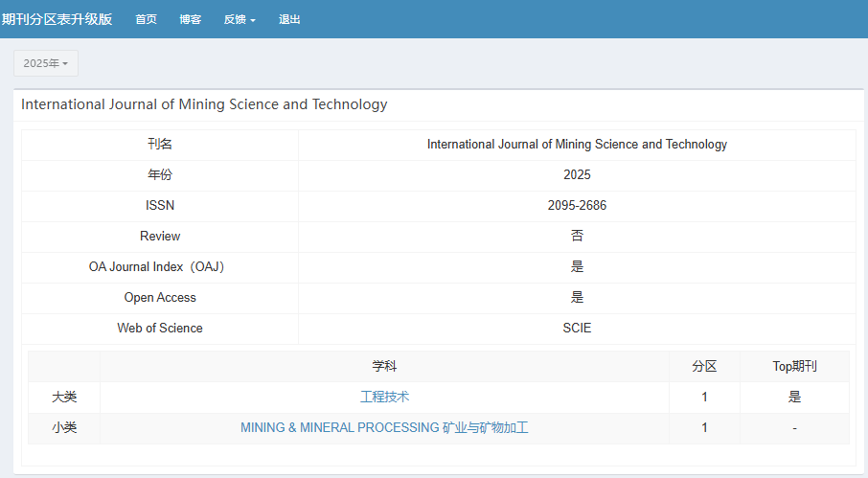
Task: Click the 年份 row label
Action: coord(160,175)
